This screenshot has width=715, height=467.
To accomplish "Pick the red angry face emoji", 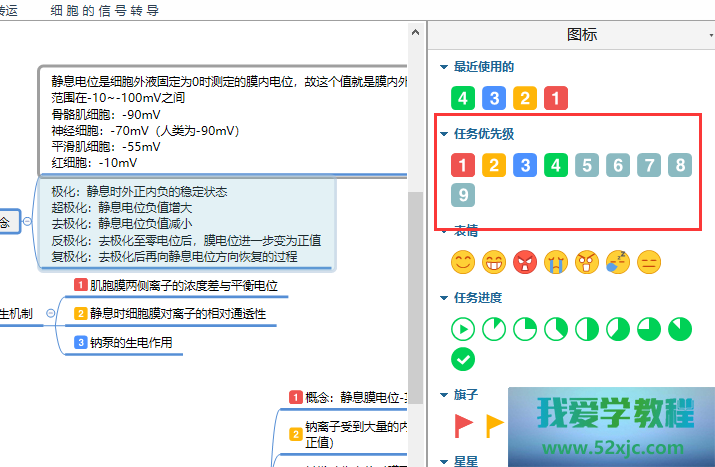I will tap(524, 263).
